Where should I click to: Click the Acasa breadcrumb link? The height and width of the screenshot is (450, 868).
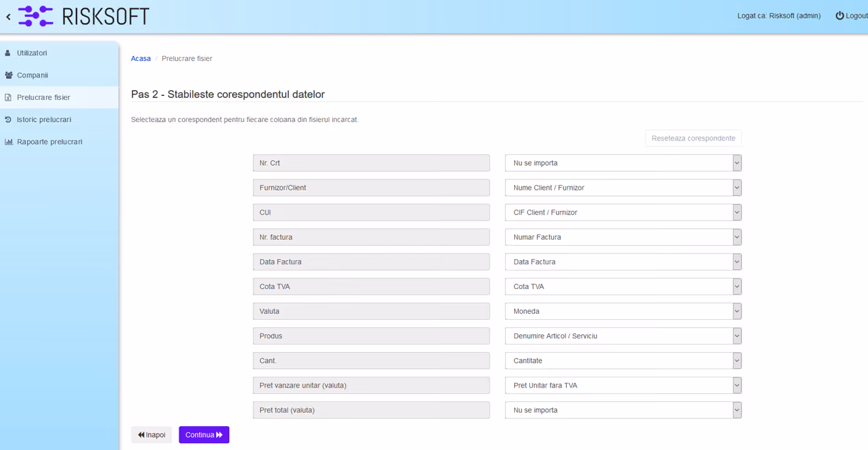point(140,59)
